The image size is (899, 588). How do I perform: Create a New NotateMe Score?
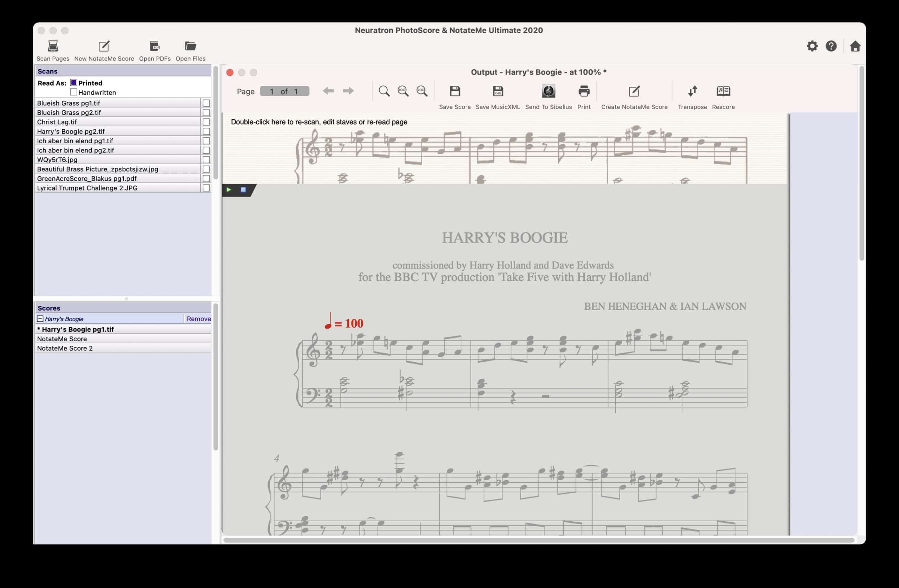pos(104,51)
